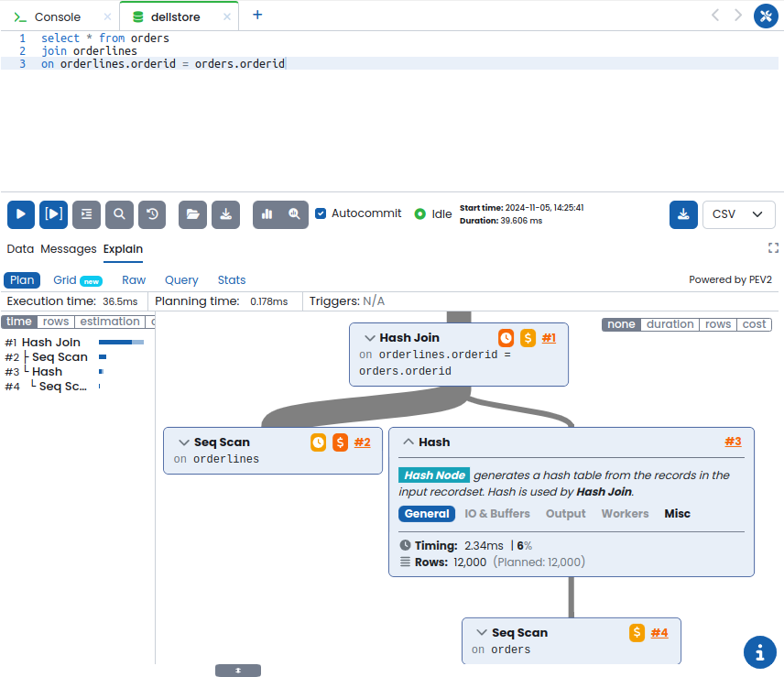
Task: Open the query history clock button
Action: click(152, 214)
